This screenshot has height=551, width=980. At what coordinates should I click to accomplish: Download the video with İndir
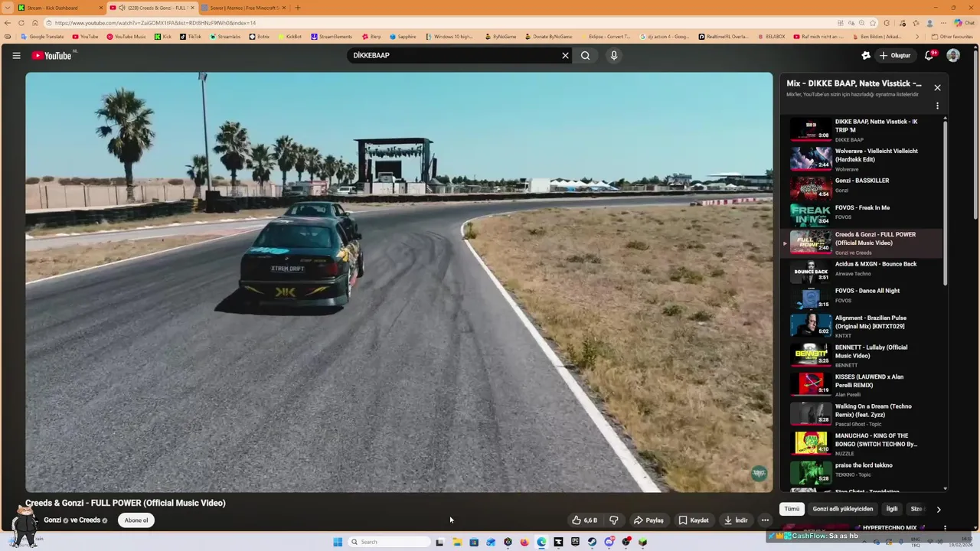[736, 520]
